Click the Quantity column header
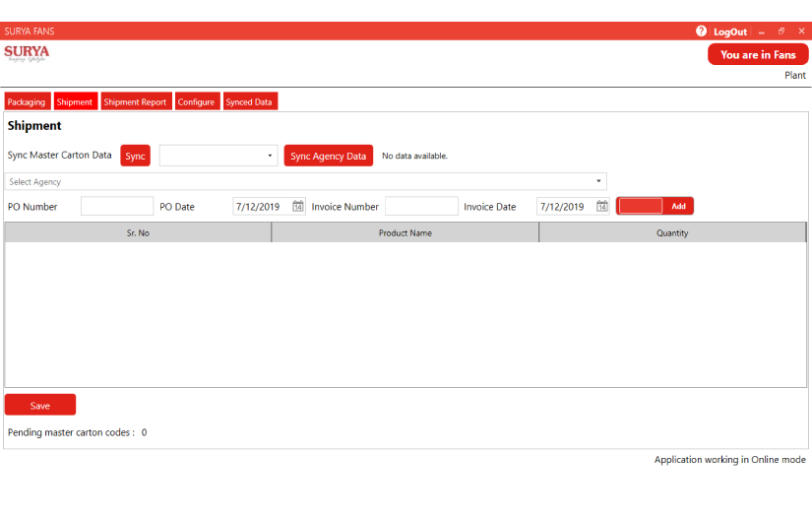Viewport: 812px width, 517px height. tap(672, 233)
